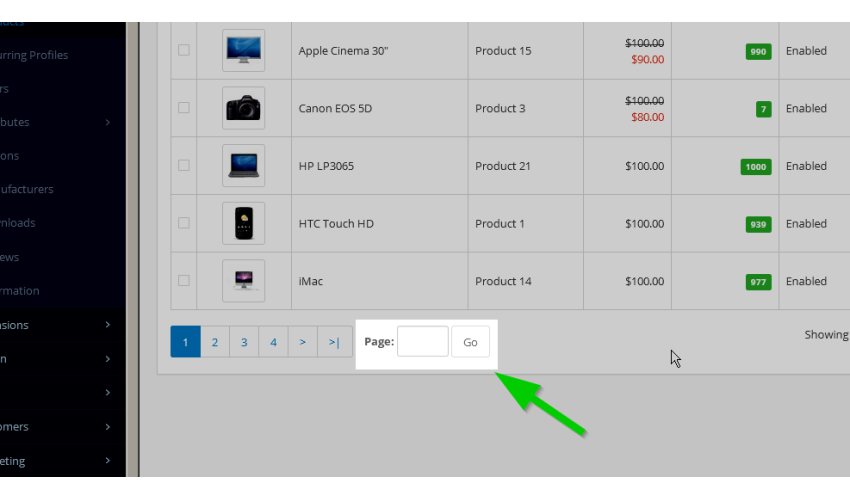
Task: Tick the checkbox for Canon EOS 5D
Action: 184,107
